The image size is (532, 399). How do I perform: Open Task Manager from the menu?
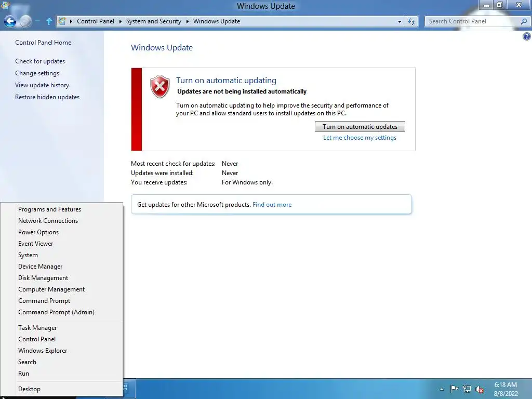tap(37, 328)
